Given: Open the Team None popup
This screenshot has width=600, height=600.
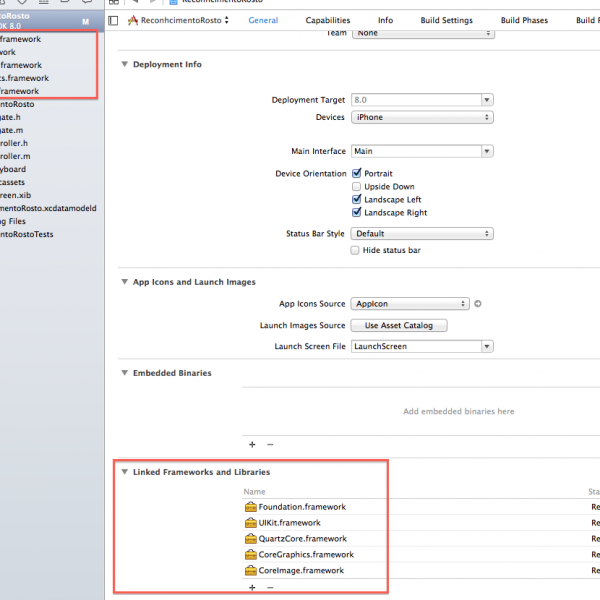Looking at the screenshot, I should 423,33.
